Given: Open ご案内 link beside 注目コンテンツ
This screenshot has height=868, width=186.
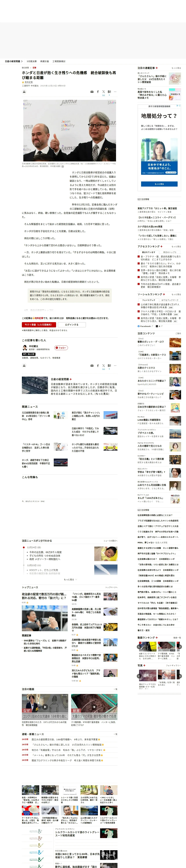Looking at the screenshot, I should pyautogui.click(x=178, y=334).
